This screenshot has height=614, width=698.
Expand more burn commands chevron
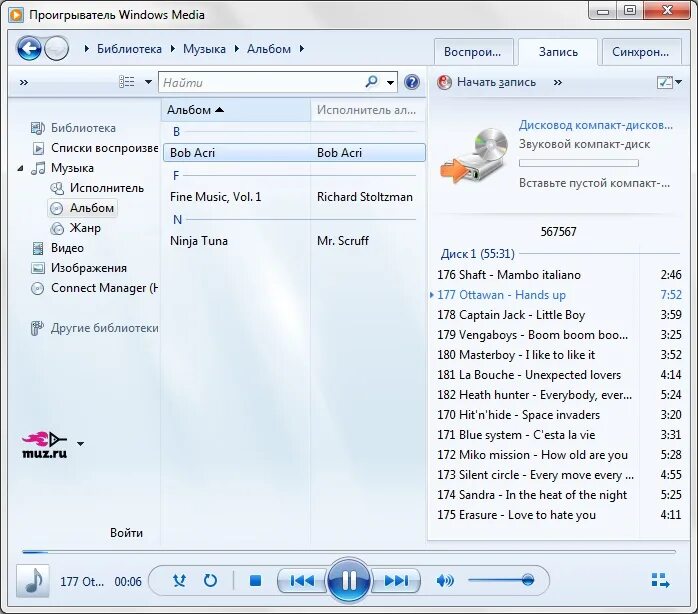(557, 82)
